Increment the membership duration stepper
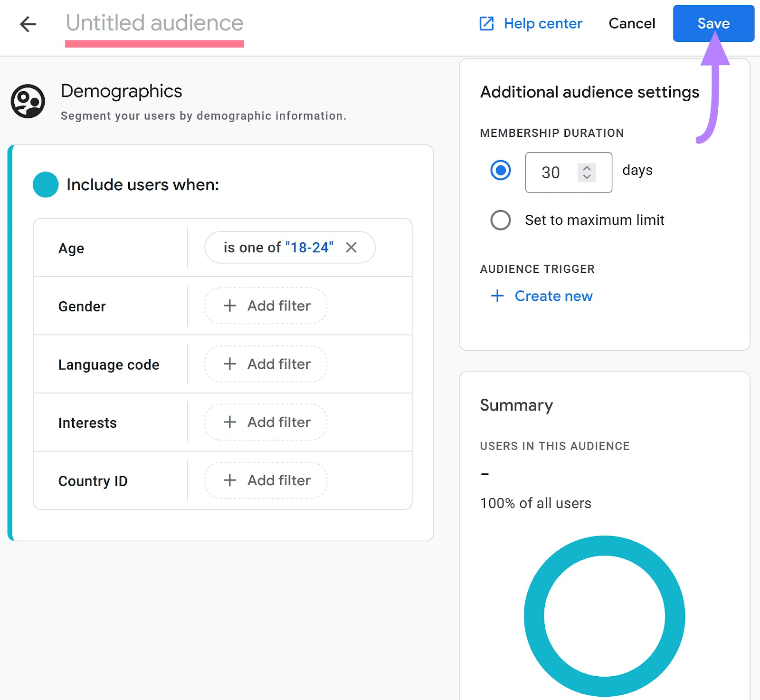Viewport: 760px width, 700px height. click(586, 168)
